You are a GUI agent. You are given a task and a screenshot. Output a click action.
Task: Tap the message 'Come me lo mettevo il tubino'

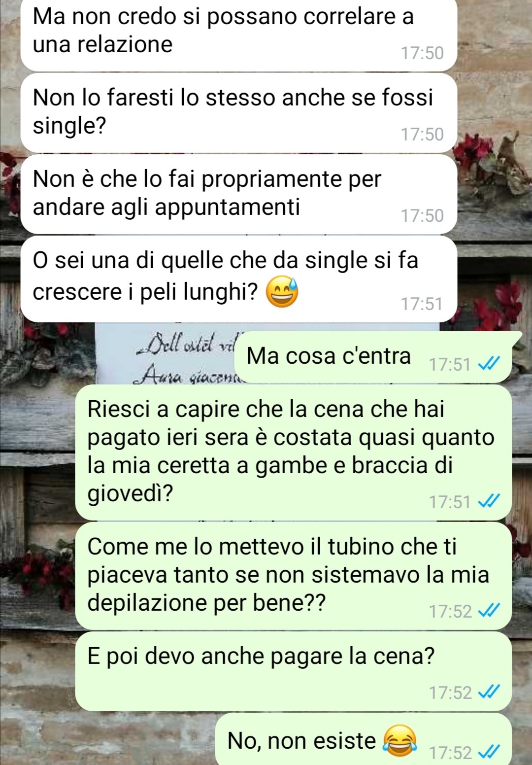click(x=294, y=576)
